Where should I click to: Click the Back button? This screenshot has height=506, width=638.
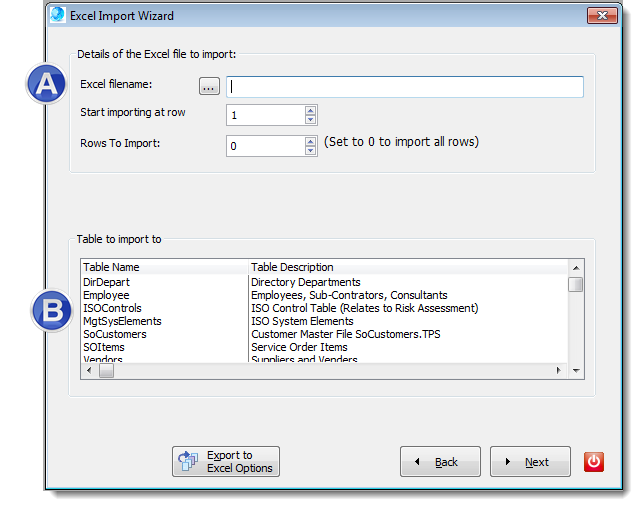click(440, 461)
